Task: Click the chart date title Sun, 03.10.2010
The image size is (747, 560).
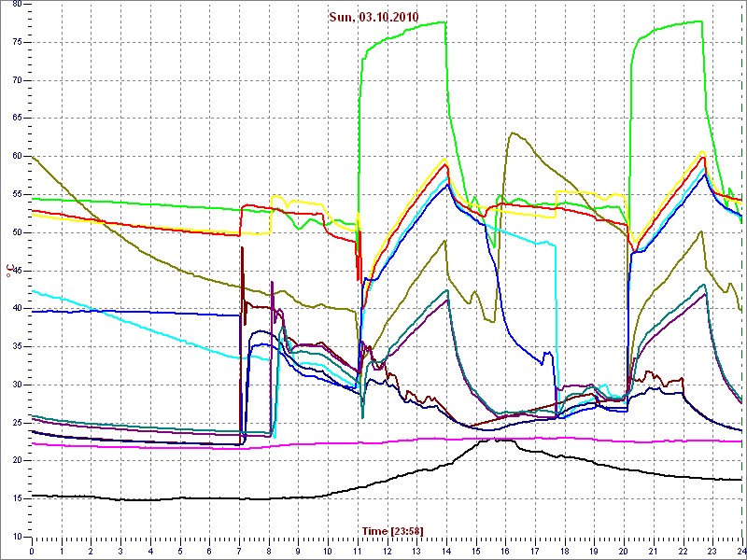Action: (x=373, y=18)
